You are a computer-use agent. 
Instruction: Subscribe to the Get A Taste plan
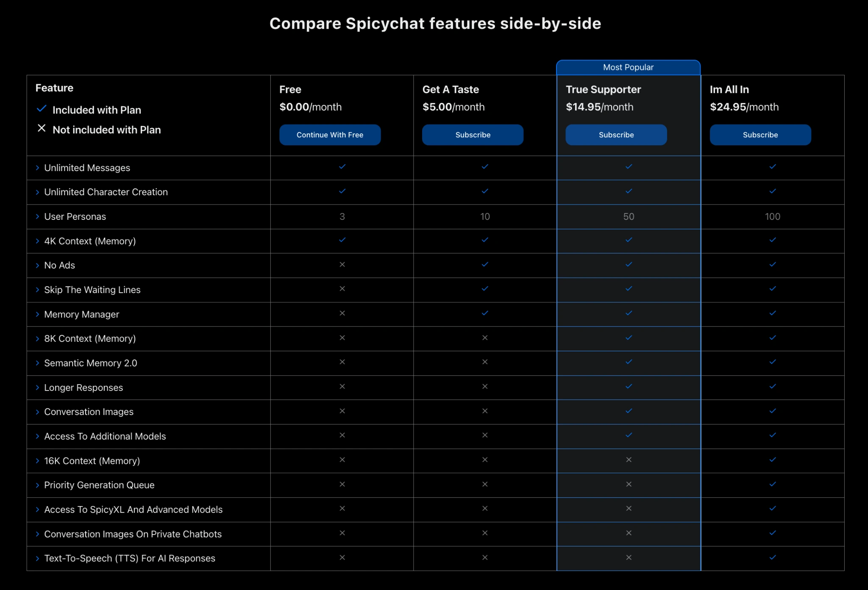(473, 135)
